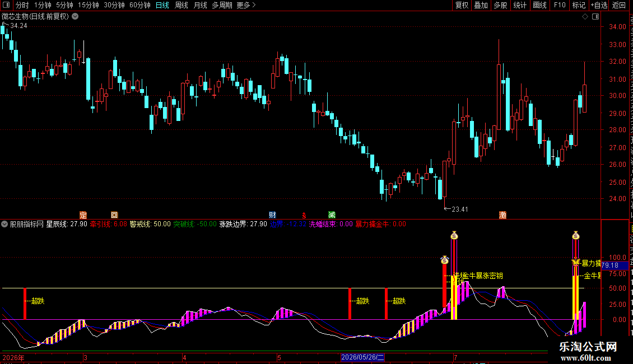The image size is (633, 364).
Task: Switch to 5分钟 period
Action: pos(64,5)
